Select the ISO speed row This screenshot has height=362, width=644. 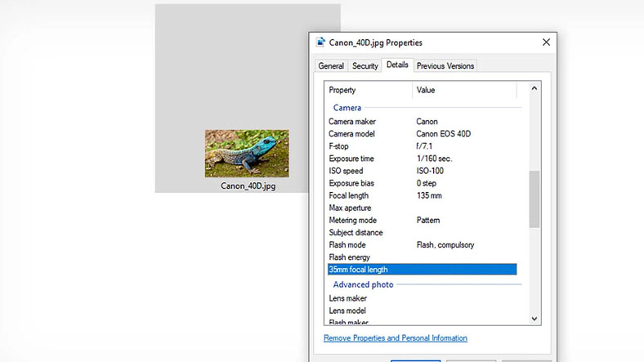pos(423,171)
